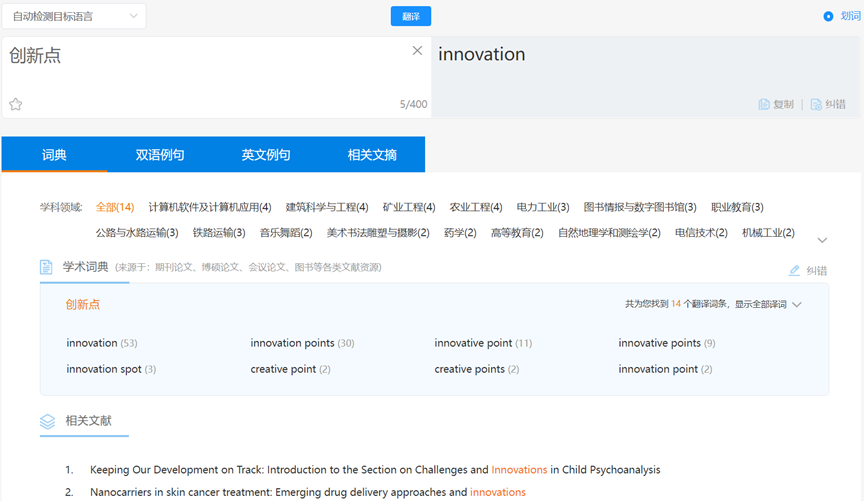Click the star favorite icon under 创新点
The image size is (864, 501).
point(15,104)
